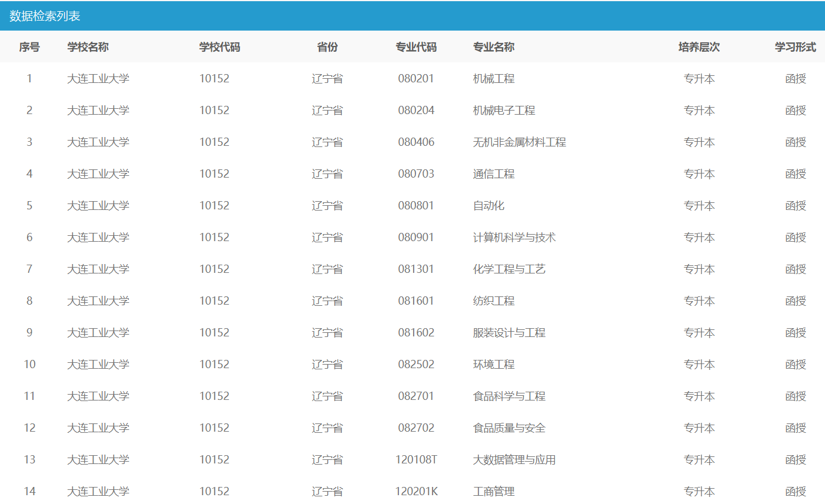This screenshot has width=825, height=504.
Task: Select major name 环境工程
Action: tap(494, 365)
